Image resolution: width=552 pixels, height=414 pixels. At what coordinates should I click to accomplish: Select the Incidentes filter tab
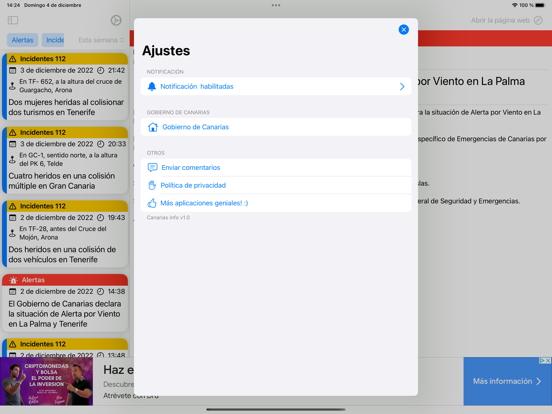pyautogui.click(x=53, y=40)
